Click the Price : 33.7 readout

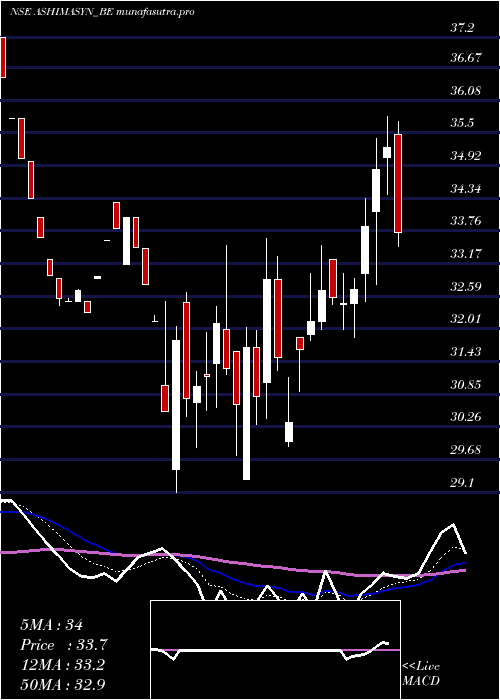click(x=64, y=645)
